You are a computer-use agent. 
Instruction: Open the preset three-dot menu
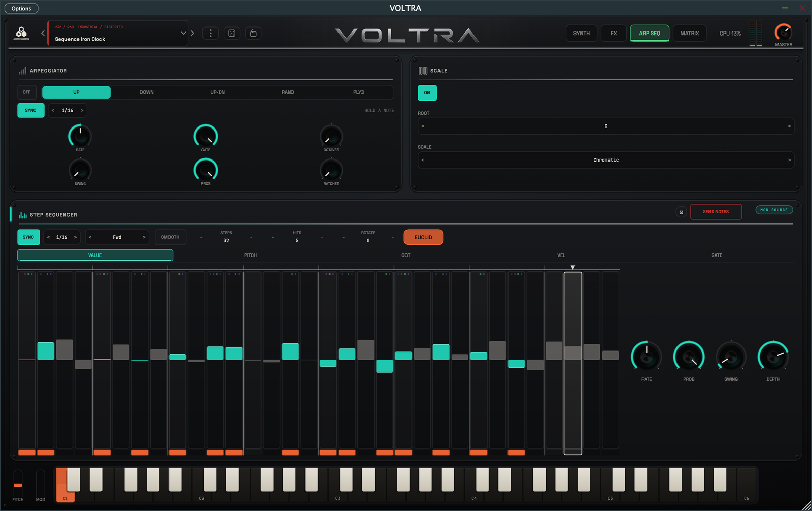click(x=211, y=33)
